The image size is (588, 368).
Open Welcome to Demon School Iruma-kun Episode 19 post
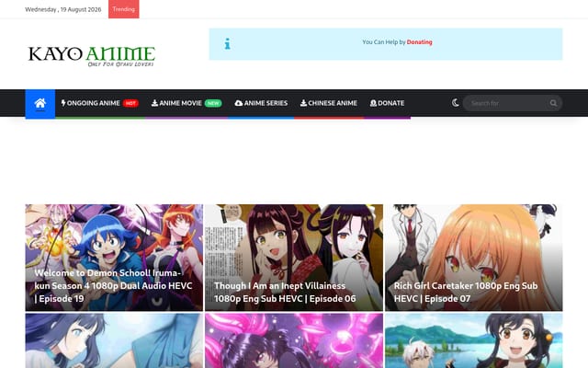(x=114, y=258)
